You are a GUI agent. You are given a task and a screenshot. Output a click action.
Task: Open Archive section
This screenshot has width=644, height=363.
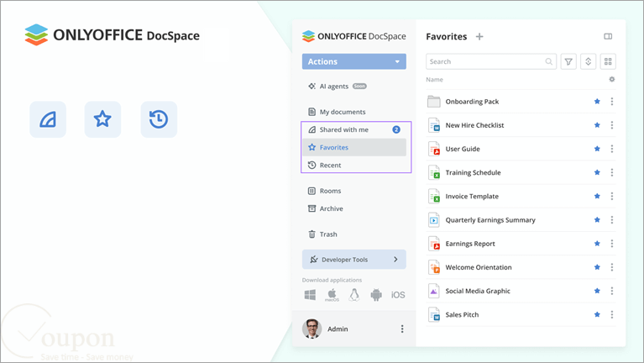click(x=325, y=208)
